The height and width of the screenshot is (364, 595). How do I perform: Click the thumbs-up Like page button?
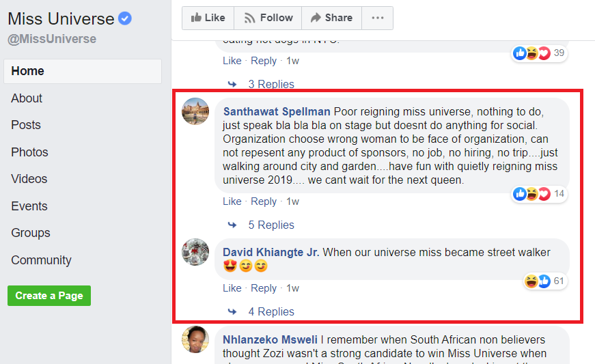[208, 18]
